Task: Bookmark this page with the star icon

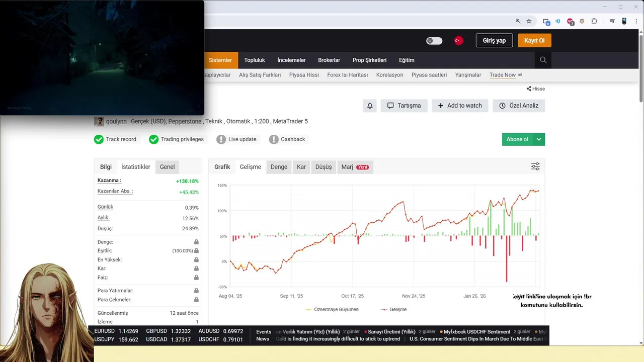Action: (529, 21)
